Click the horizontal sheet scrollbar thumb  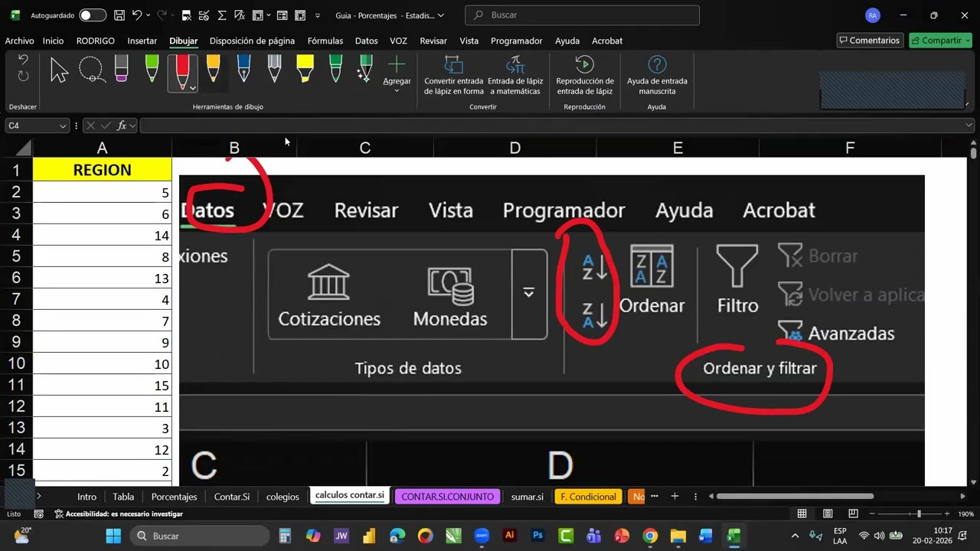click(x=795, y=497)
